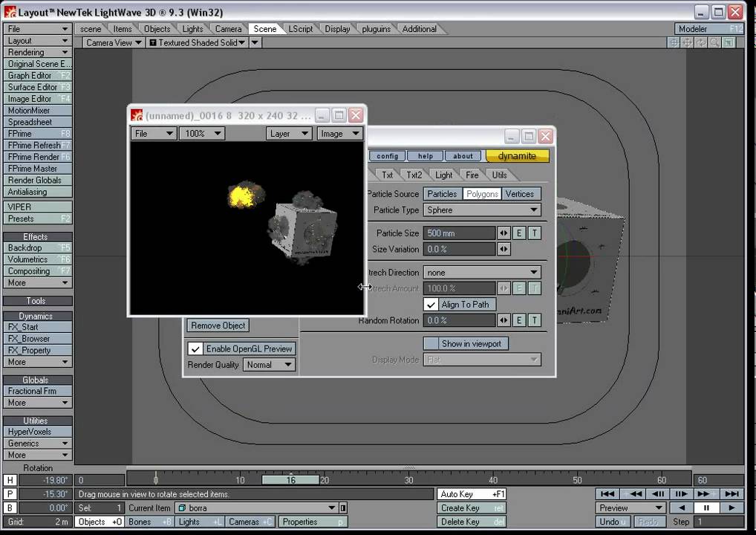Click the maximize viewport icon at viewport top right

pyautogui.click(x=729, y=42)
